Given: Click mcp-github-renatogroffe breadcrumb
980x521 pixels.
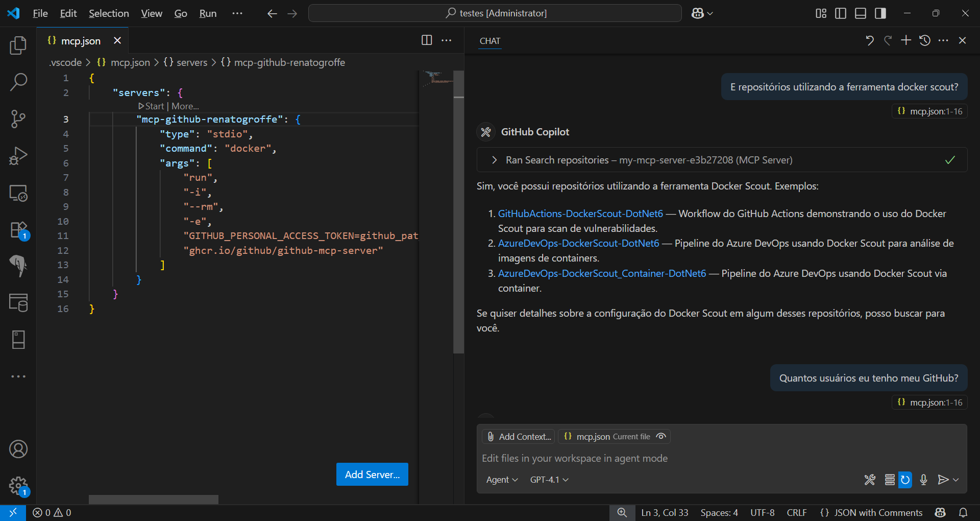Looking at the screenshot, I should tap(283, 62).
